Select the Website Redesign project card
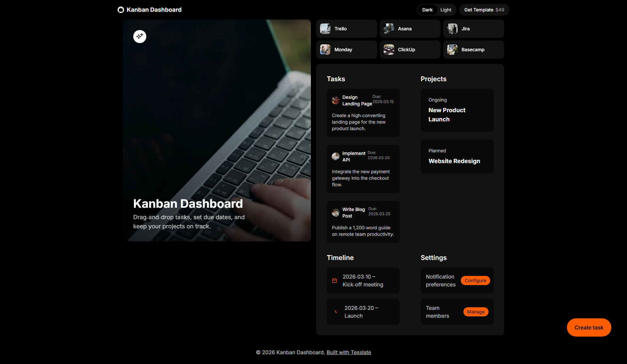Screen dimensions: 627x364 coord(457,157)
